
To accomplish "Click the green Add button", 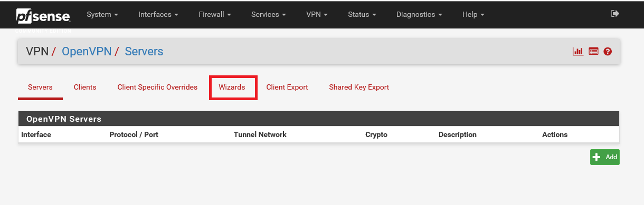I will click(x=604, y=157).
